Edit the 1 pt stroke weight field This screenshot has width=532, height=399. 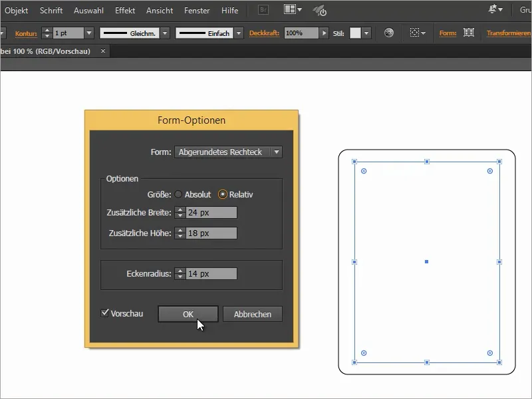pyautogui.click(x=68, y=33)
